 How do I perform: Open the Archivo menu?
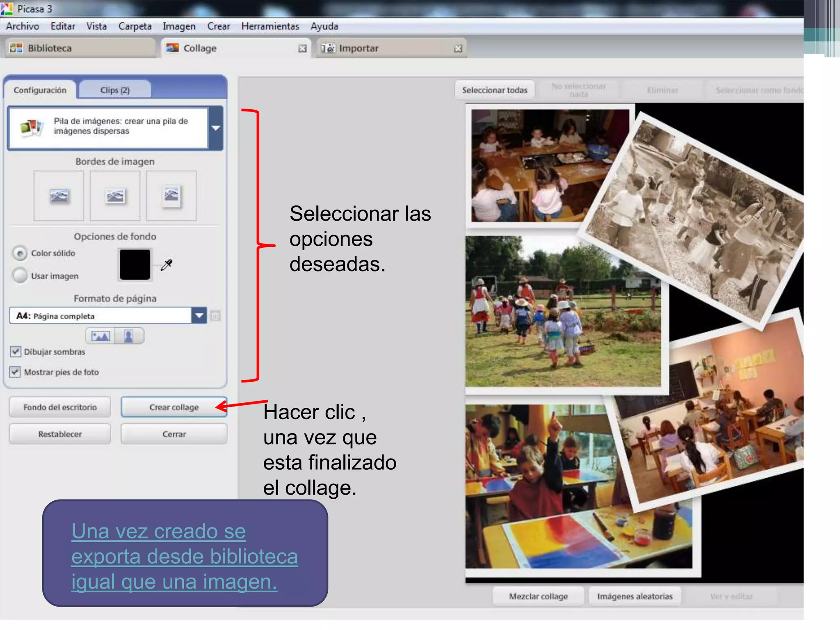coord(23,26)
